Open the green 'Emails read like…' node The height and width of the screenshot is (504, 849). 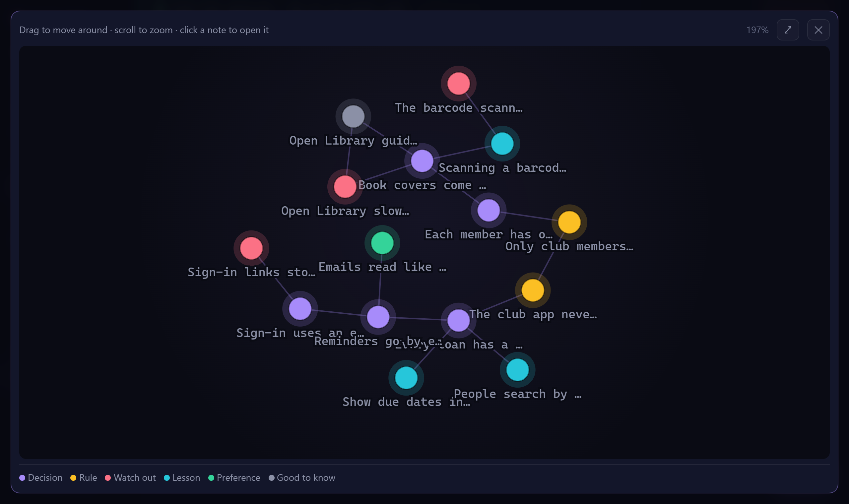[382, 243]
